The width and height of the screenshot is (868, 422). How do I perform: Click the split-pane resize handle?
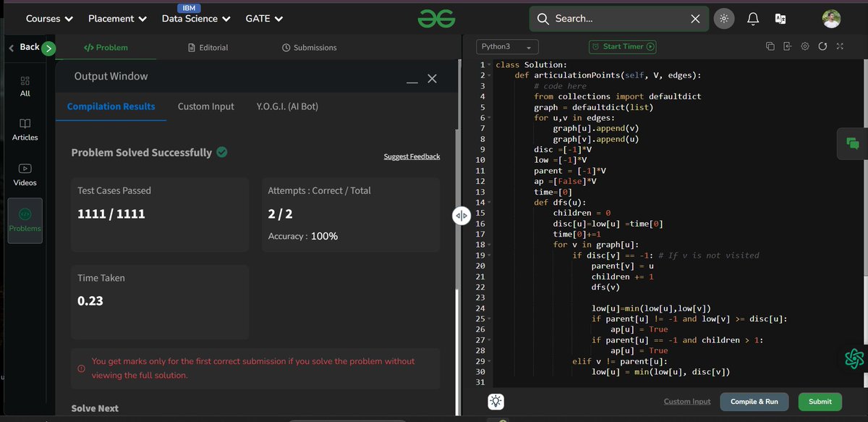pos(461,216)
